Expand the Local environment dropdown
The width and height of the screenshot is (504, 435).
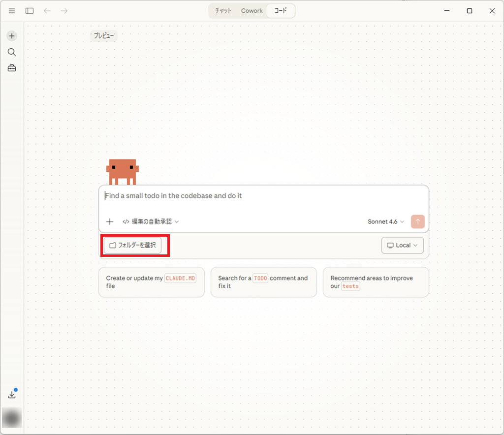coord(402,245)
